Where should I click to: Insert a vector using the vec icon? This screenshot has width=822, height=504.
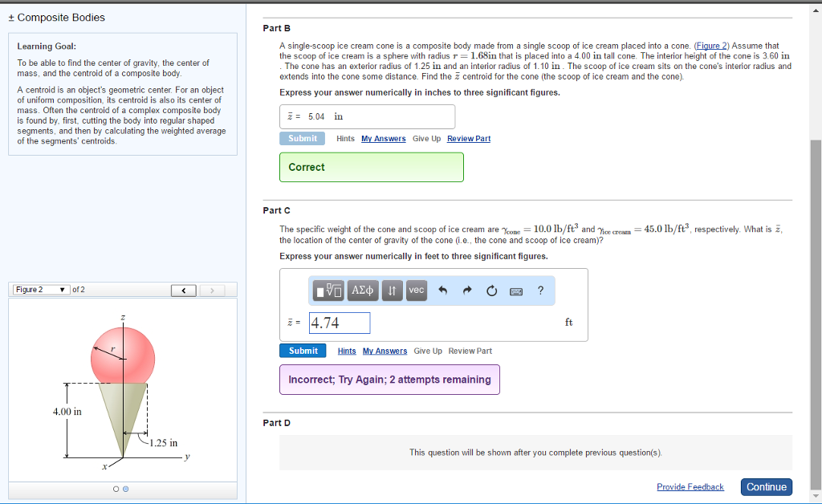tap(416, 290)
